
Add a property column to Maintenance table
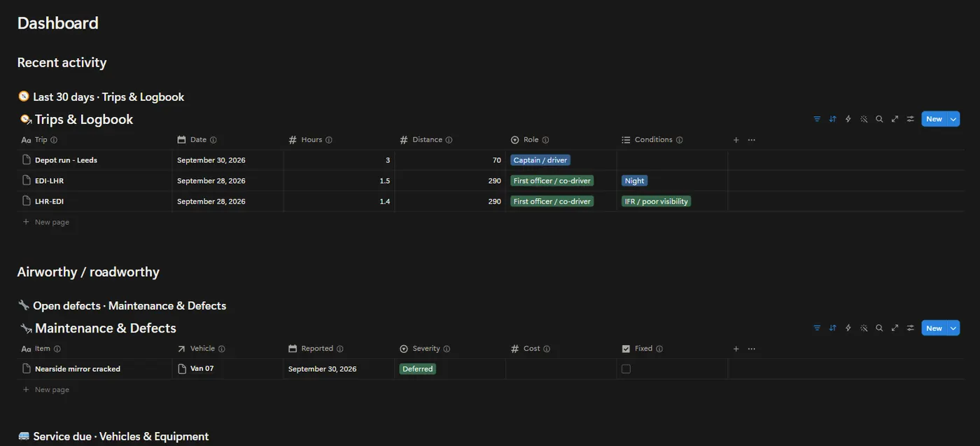pos(736,349)
